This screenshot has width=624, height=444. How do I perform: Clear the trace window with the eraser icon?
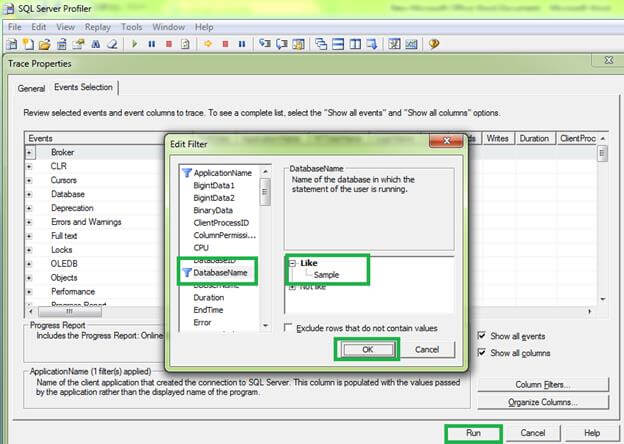click(x=112, y=44)
